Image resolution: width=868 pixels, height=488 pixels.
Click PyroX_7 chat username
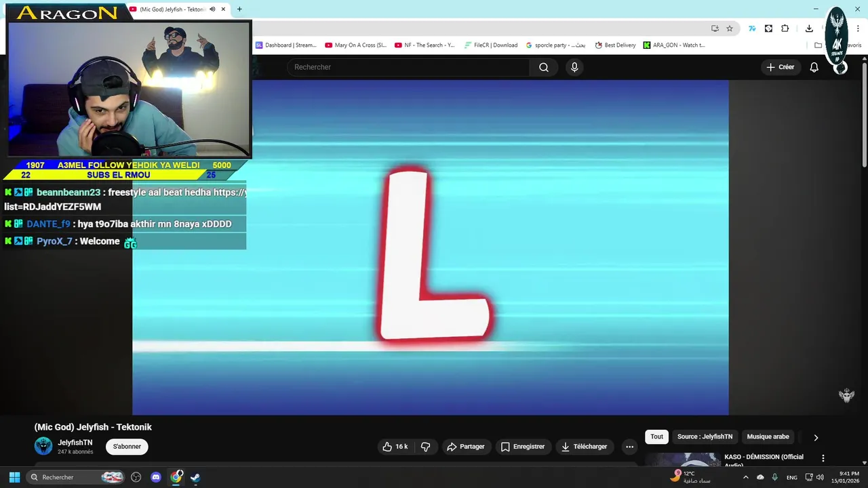(x=54, y=241)
